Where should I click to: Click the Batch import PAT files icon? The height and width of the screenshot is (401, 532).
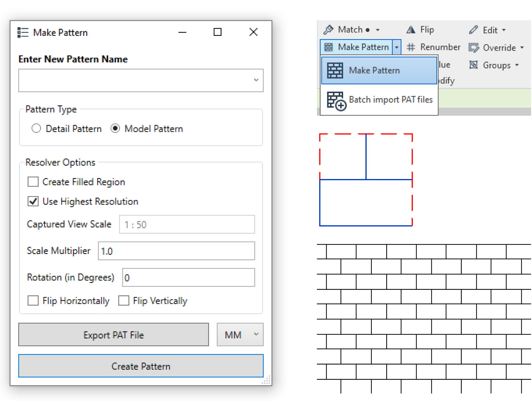tap(335, 100)
